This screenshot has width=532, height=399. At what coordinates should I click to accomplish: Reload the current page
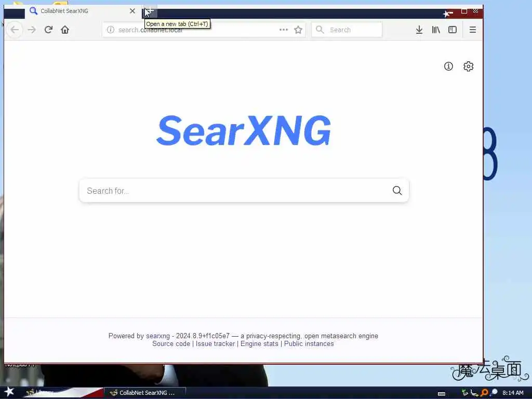pyautogui.click(x=48, y=30)
